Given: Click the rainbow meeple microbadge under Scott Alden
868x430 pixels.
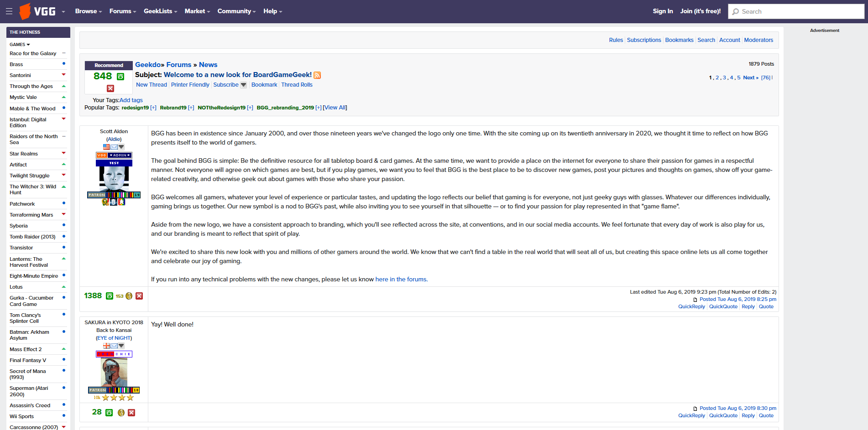Looking at the screenshot, I should pos(122,202).
